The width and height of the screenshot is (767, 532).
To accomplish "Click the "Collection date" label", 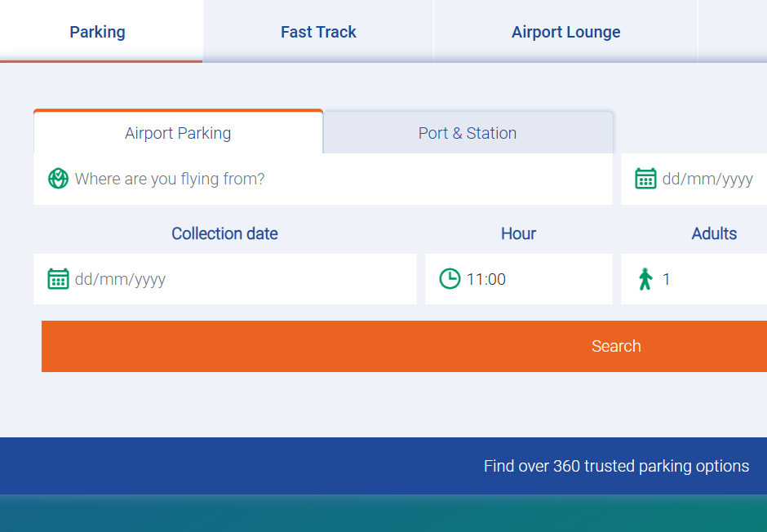I will point(224,234).
